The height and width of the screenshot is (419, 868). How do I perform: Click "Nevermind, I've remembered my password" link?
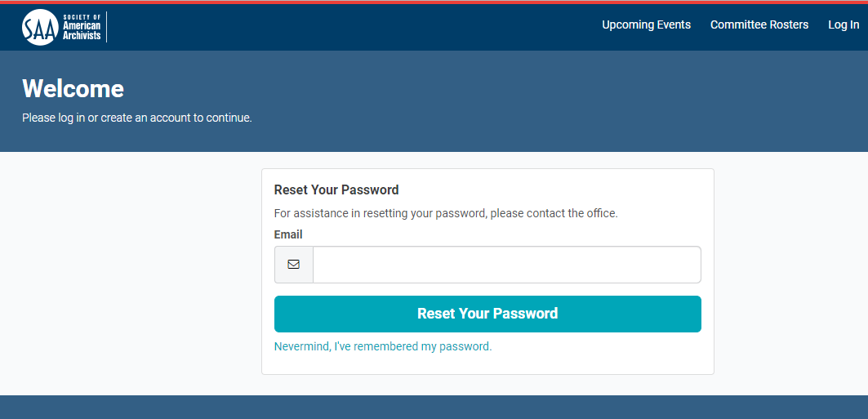point(383,346)
